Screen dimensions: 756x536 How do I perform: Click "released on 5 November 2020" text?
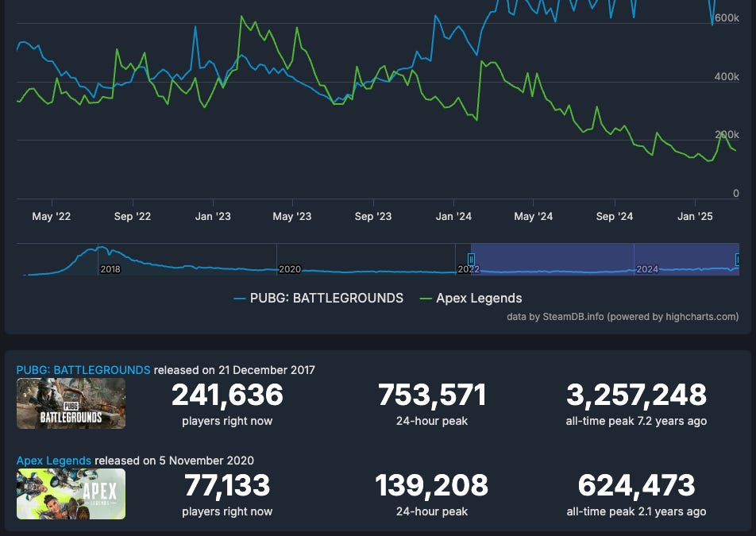coord(174,461)
